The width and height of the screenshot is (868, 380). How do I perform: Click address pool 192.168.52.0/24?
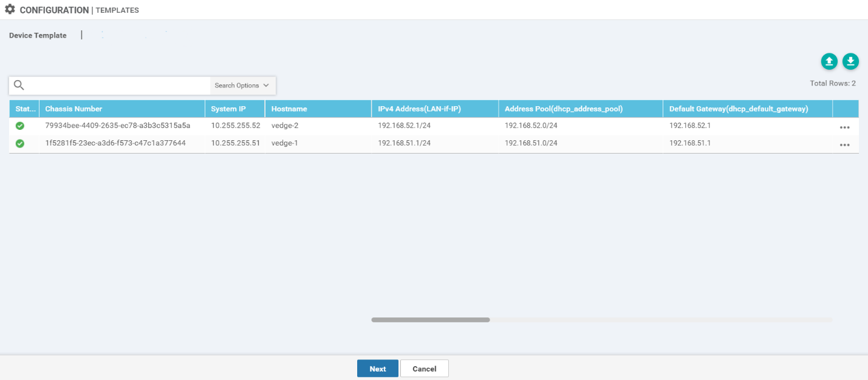pos(531,126)
